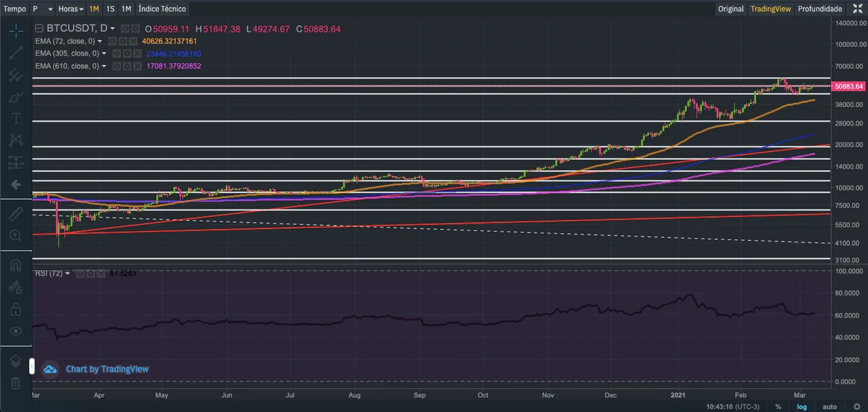868x412 pixels.
Task: Click the EMA 72 value 40626.32137161
Action: pos(170,41)
